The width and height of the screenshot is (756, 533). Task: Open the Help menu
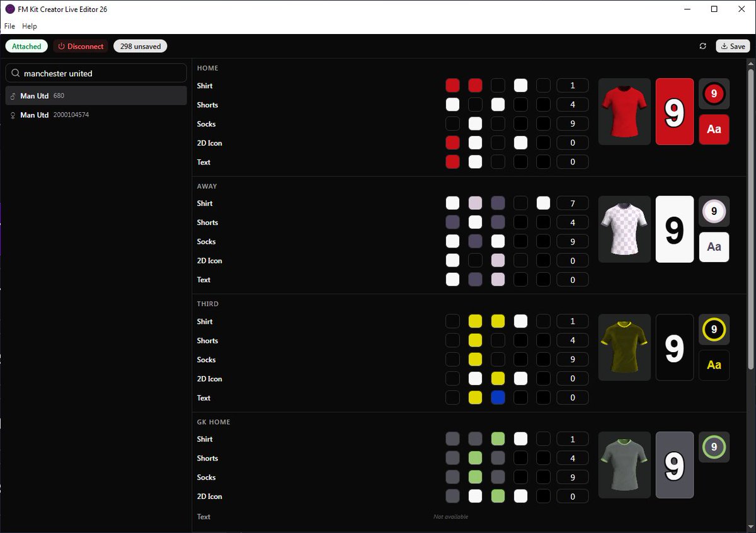[30, 26]
